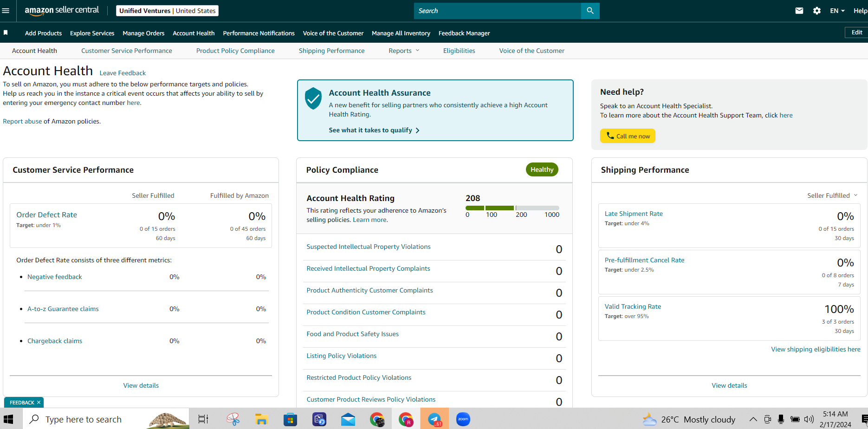Open the Unified Ventures account switcher

pyautogui.click(x=167, y=11)
